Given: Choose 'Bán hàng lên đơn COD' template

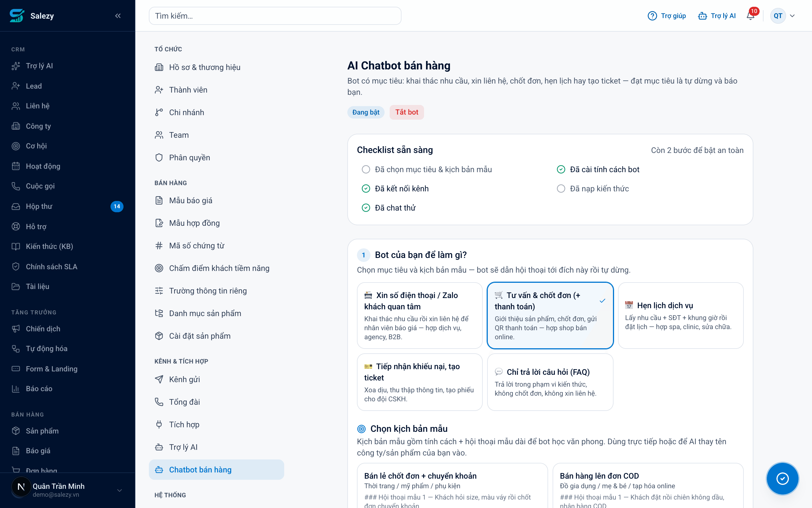Looking at the screenshot, I should pos(648,486).
